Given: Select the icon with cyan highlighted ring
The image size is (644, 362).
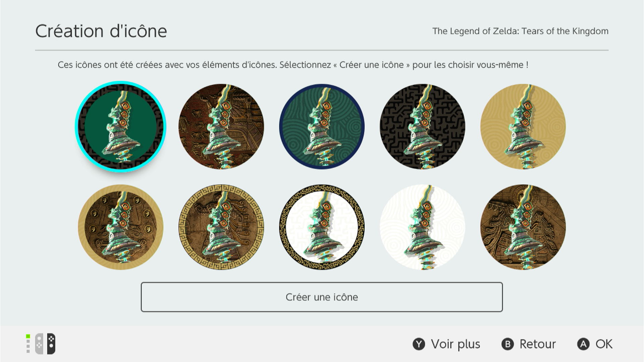Looking at the screenshot, I should tap(120, 127).
